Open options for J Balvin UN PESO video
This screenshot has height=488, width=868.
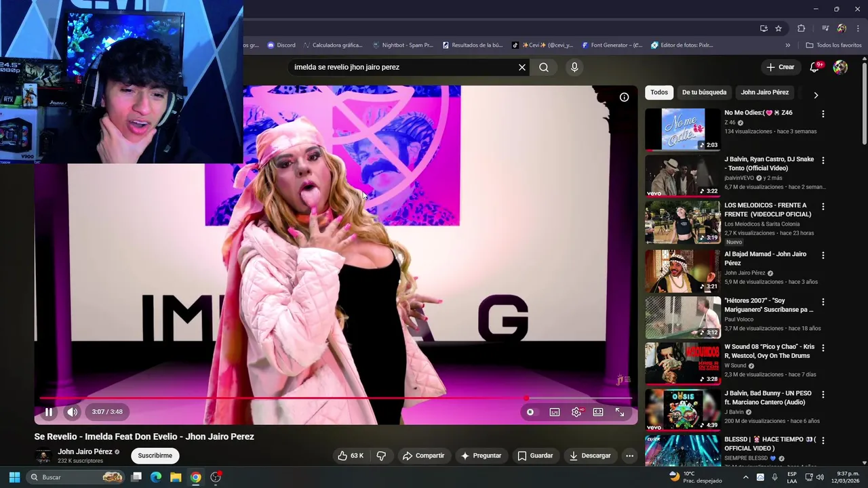click(x=823, y=394)
